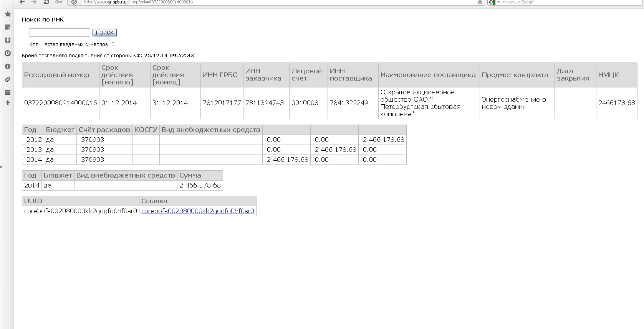
Task: Open the Notes panel in sidebar
Action: (x=8, y=27)
